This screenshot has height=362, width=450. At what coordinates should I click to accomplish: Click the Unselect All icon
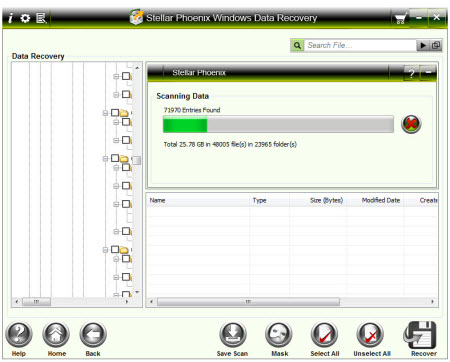coord(370,335)
